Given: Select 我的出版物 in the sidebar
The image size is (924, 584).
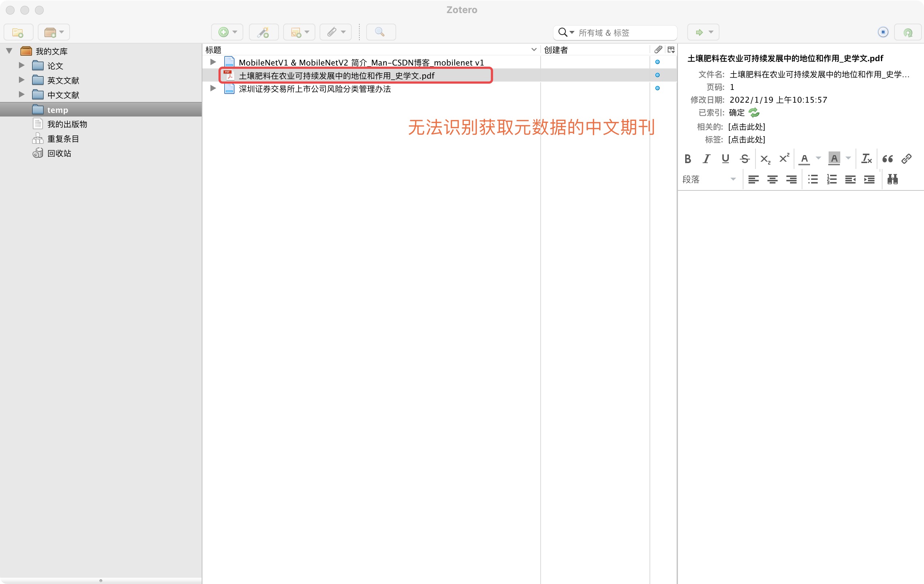Looking at the screenshot, I should coord(67,124).
